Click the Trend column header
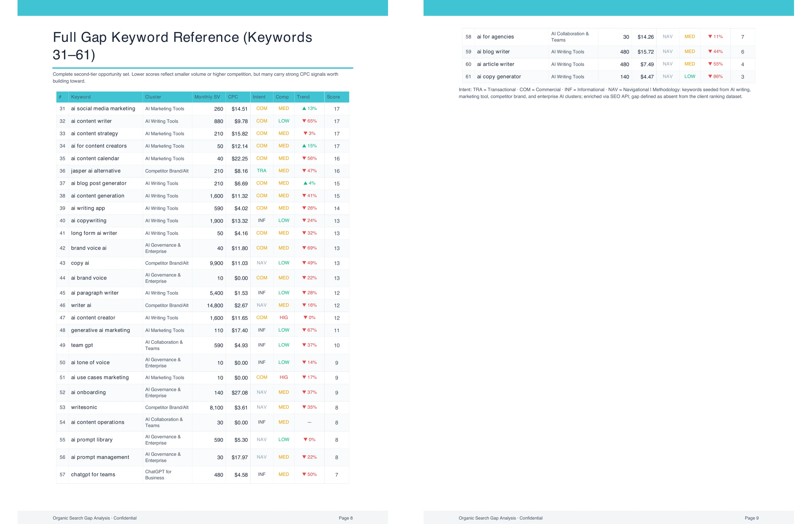The width and height of the screenshot is (812, 524). (303, 97)
